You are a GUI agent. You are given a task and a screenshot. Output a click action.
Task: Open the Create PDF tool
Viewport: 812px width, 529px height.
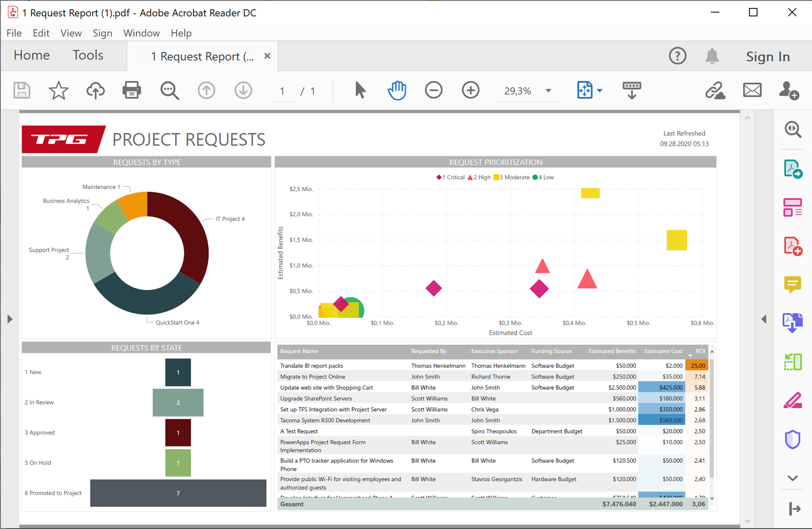[793, 246]
